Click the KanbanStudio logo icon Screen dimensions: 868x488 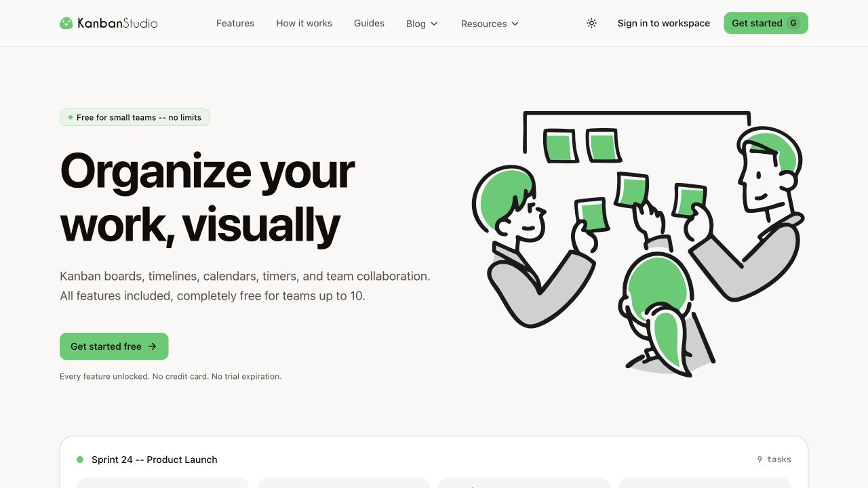(66, 23)
